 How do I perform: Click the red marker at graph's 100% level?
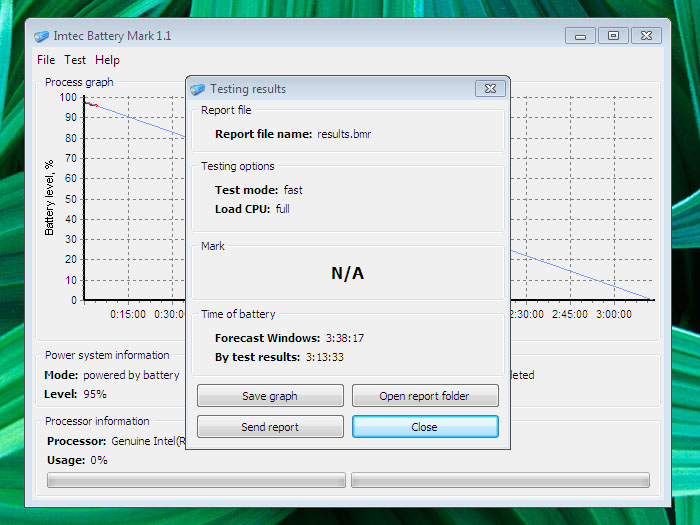click(90, 104)
